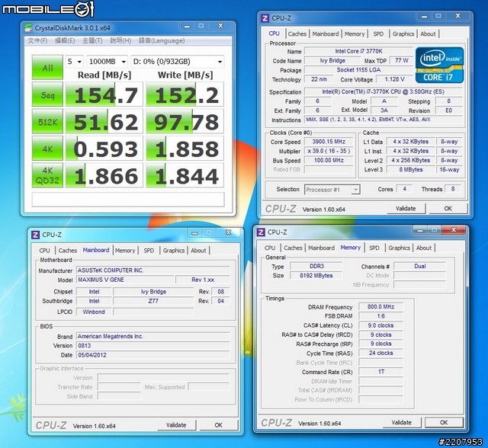This screenshot has height=448, width=488.
Task: Select Caches tab in Mainboard window
Action: [x=68, y=250]
